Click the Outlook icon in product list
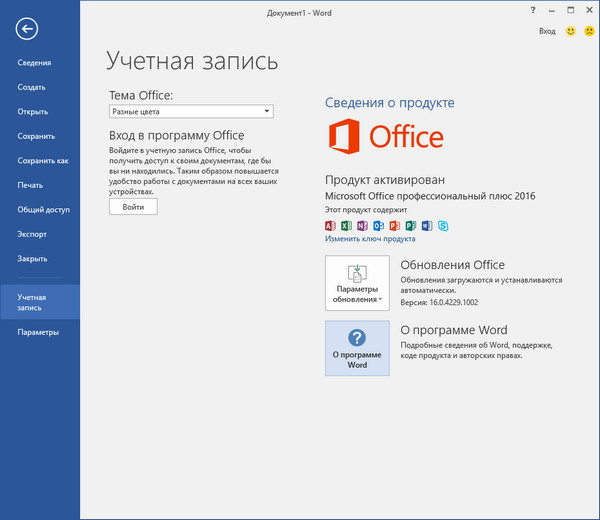 point(377,226)
